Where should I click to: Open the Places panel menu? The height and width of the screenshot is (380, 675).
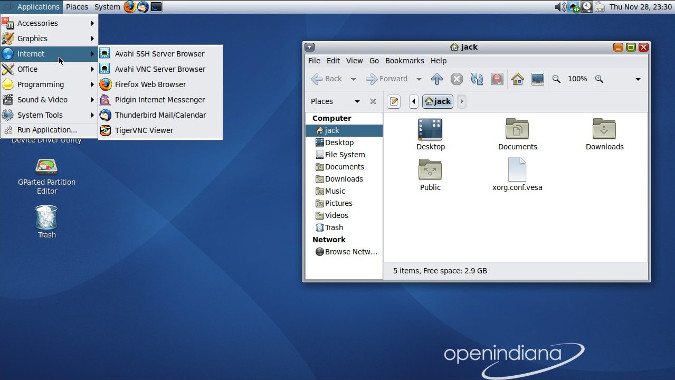tap(77, 7)
